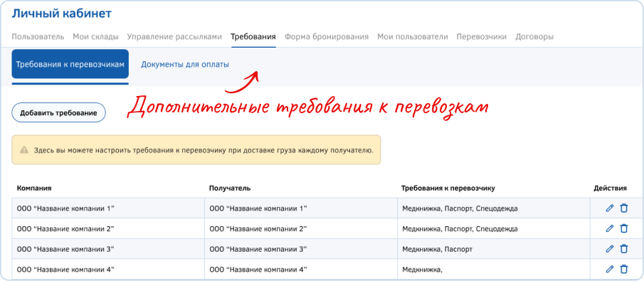This screenshot has width=644, height=281.
Task: Click Требования к перевозчику column header
Action: click(448, 188)
